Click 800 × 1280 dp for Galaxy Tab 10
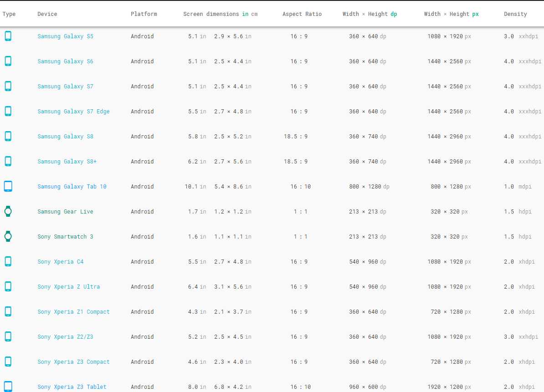Image resolution: width=544 pixels, height=392 pixels. pyautogui.click(x=369, y=187)
